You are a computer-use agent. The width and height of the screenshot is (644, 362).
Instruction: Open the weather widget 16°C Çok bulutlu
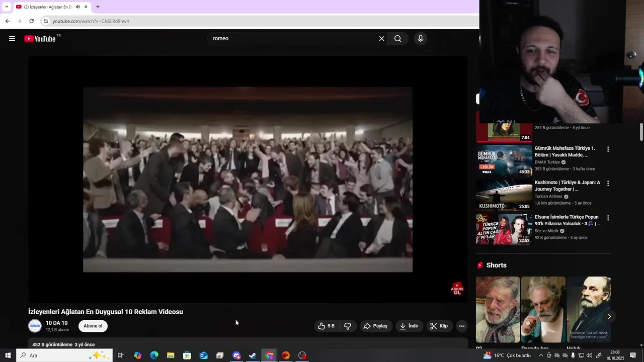point(507,355)
